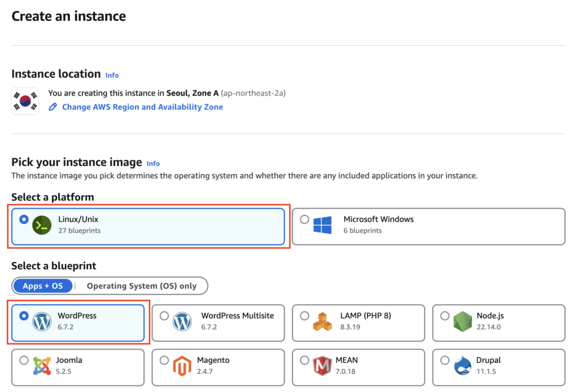Click the South Korea flag icon
The width and height of the screenshot is (578, 392).
click(25, 101)
